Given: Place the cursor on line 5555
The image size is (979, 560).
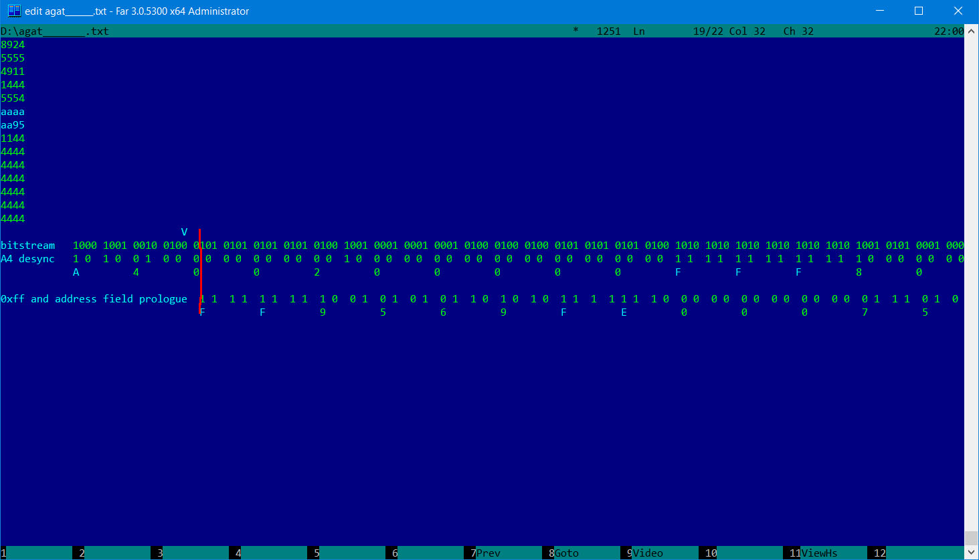Looking at the screenshot, I should point(13,58).
